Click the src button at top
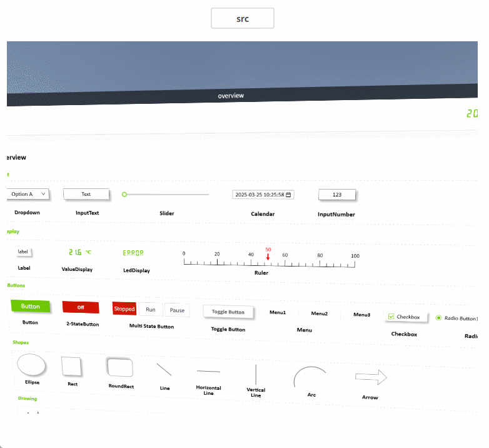The width and height of the screenshot is (489, 448). click(243, 19)
